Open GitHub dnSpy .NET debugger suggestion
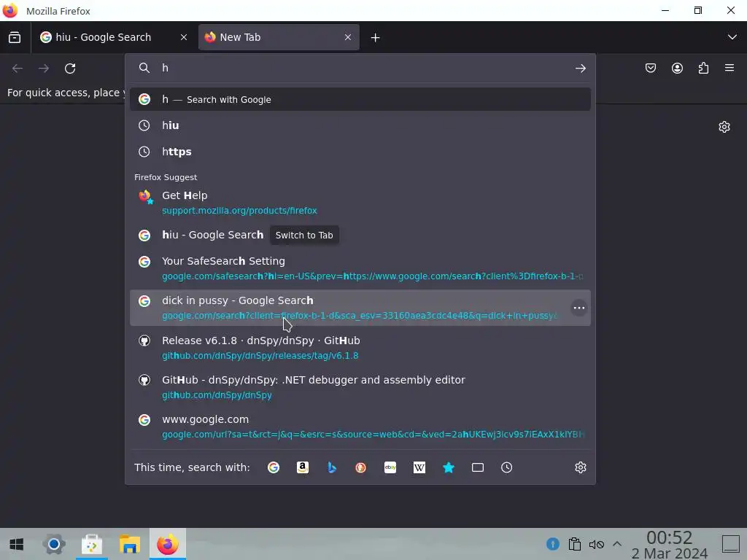Screen dimensions: 747x560 (360, 387)
